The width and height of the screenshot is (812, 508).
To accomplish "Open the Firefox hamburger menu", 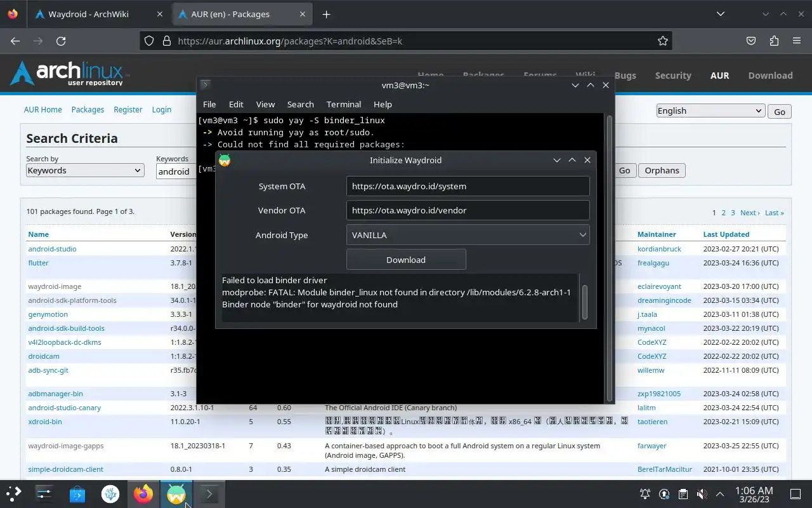I will click(x=797, y=41).
